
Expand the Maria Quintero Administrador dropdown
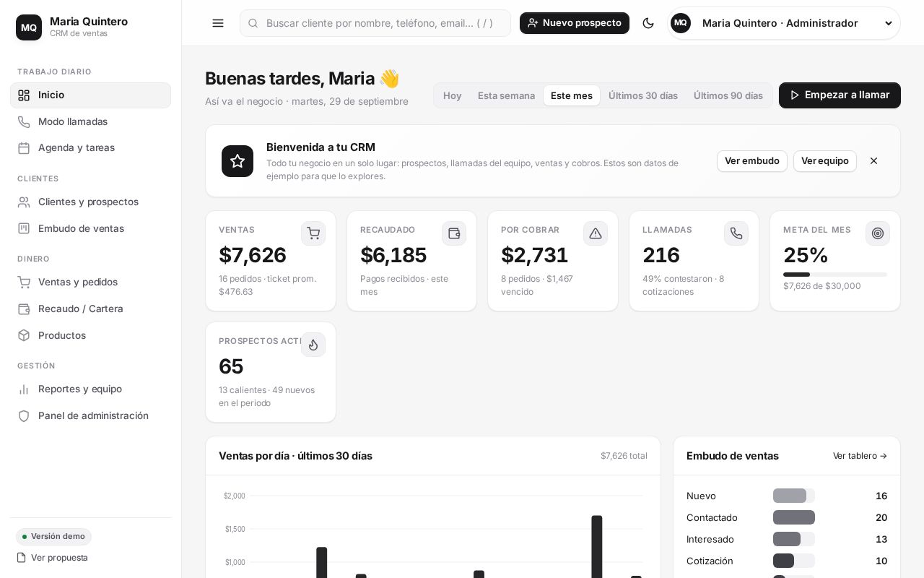coord(784,23)
